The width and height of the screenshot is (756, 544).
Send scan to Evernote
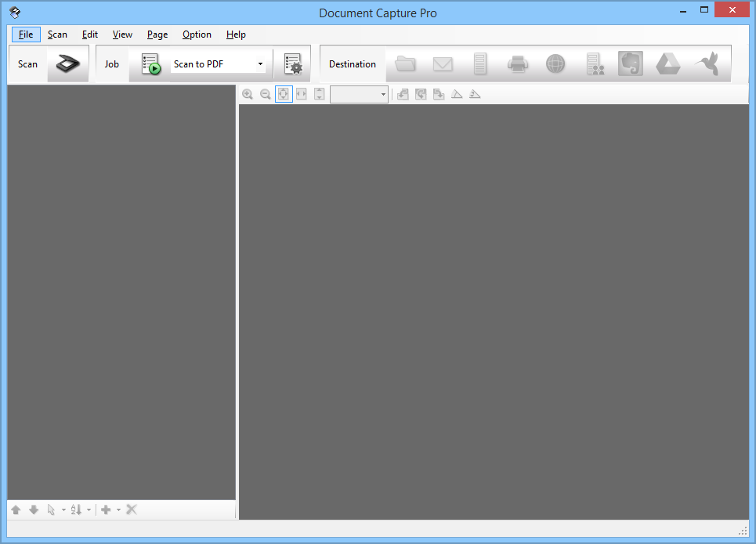631,63
